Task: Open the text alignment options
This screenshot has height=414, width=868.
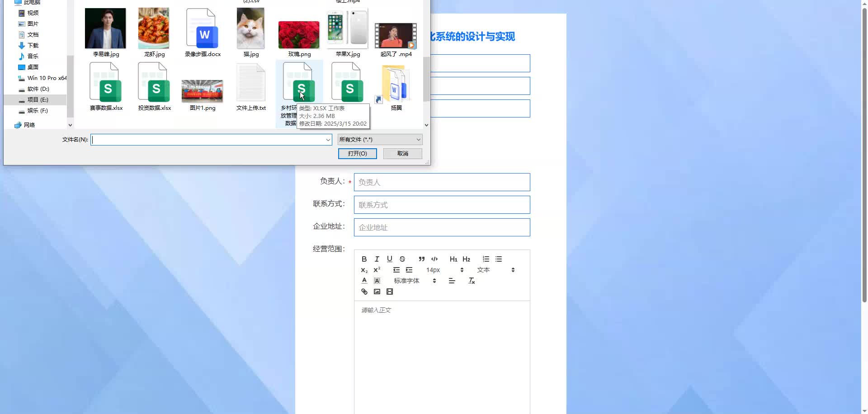Action: (x=452, y=281)
